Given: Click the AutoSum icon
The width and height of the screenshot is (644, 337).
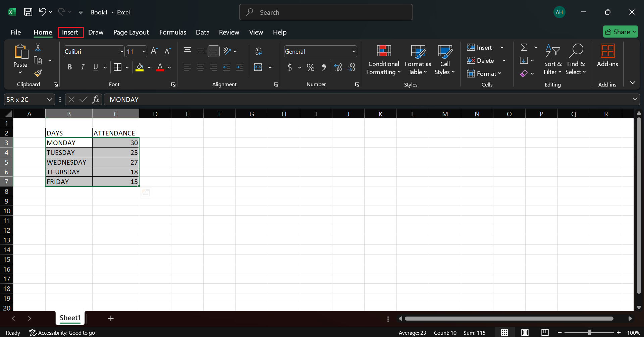Looking at the screenshot, I should click(x=524, y=47).
